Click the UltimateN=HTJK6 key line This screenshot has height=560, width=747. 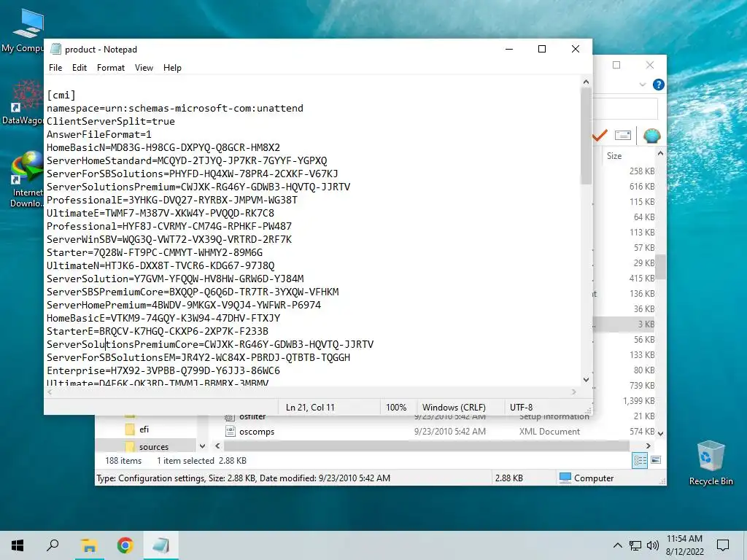click(160, 265)
